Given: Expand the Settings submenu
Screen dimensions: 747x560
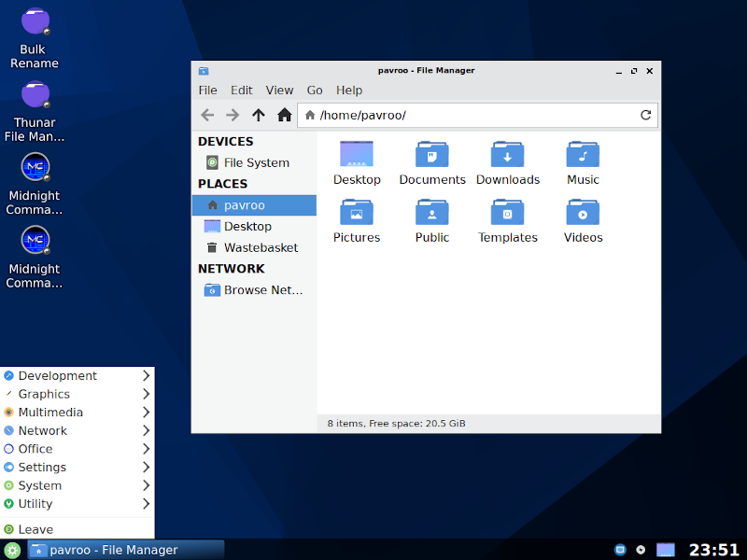Looking at the screenshot, I should tap(78, 468).
